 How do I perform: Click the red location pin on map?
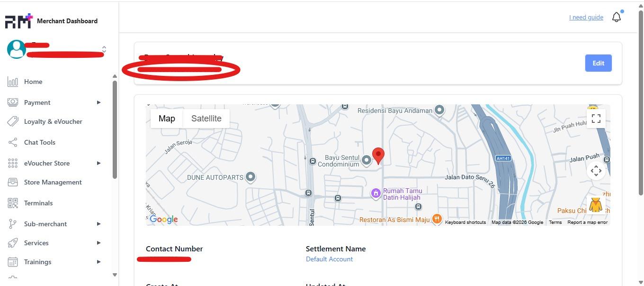[x=378, y=156]
